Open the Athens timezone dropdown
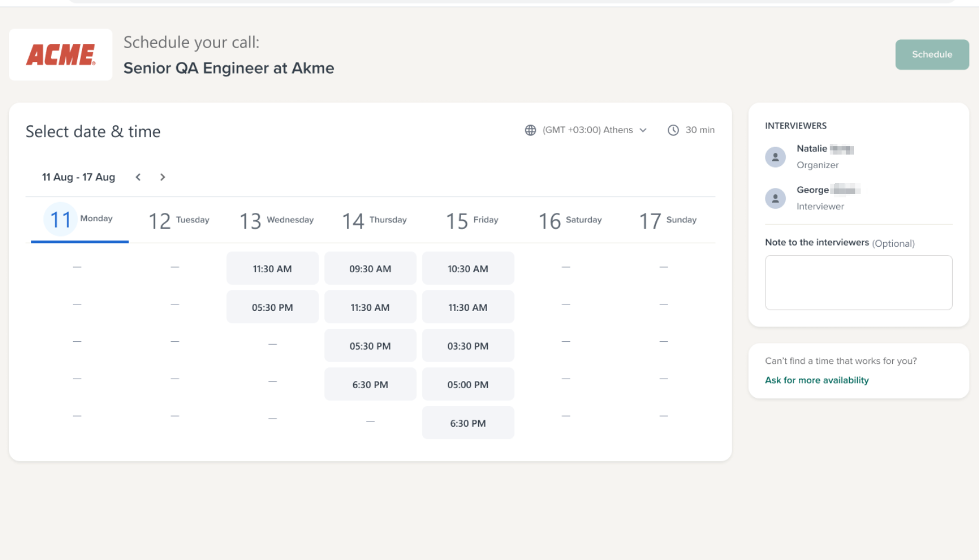The width and height of the screenshot is (979, 560). click(x=594, y=130)
